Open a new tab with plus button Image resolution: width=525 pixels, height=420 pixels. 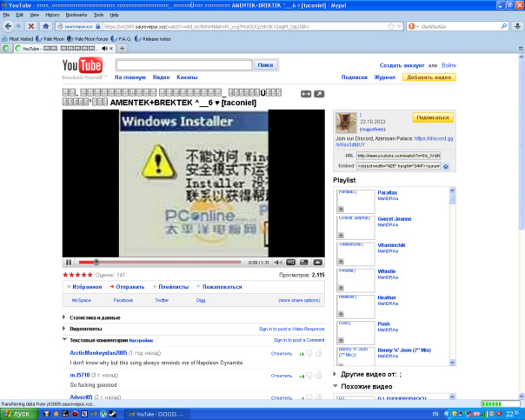pos(123,48)
